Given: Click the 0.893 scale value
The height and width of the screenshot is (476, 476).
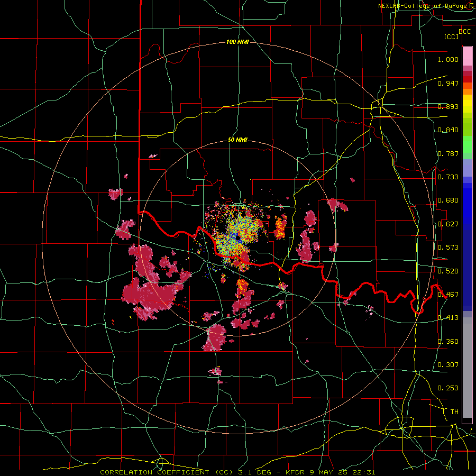Looking at the screenshot, I should pyautogui.click(x=448, y=106).
